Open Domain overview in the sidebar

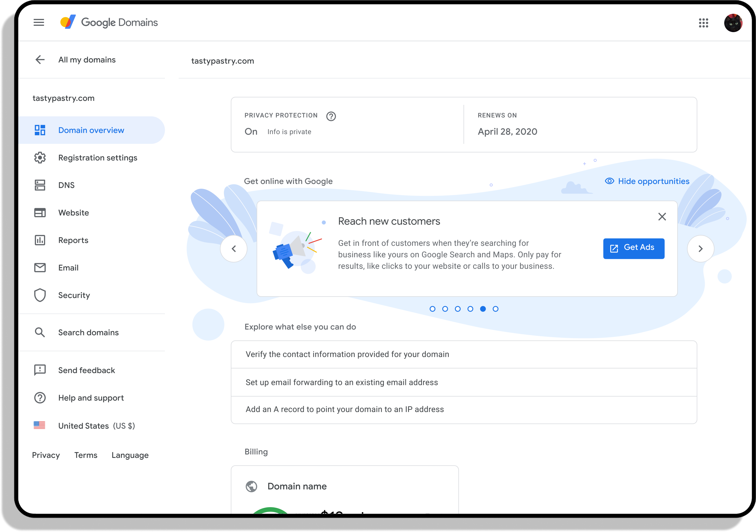click(92, 130)
